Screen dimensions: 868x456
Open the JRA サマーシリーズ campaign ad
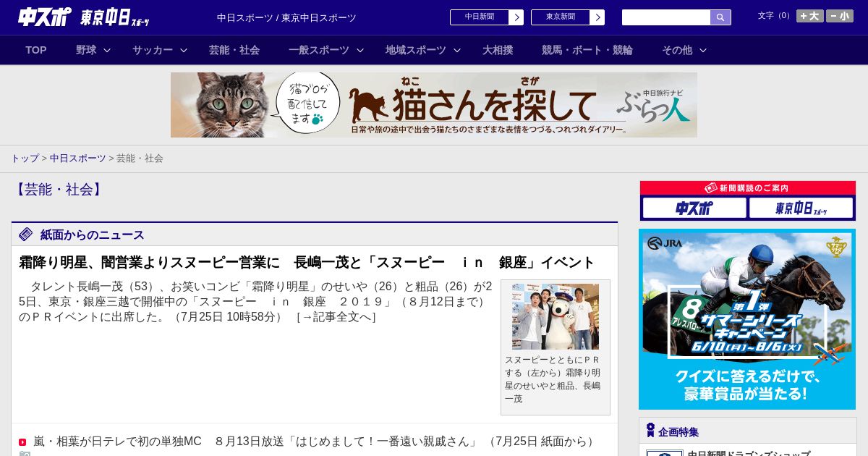(747, 319)
